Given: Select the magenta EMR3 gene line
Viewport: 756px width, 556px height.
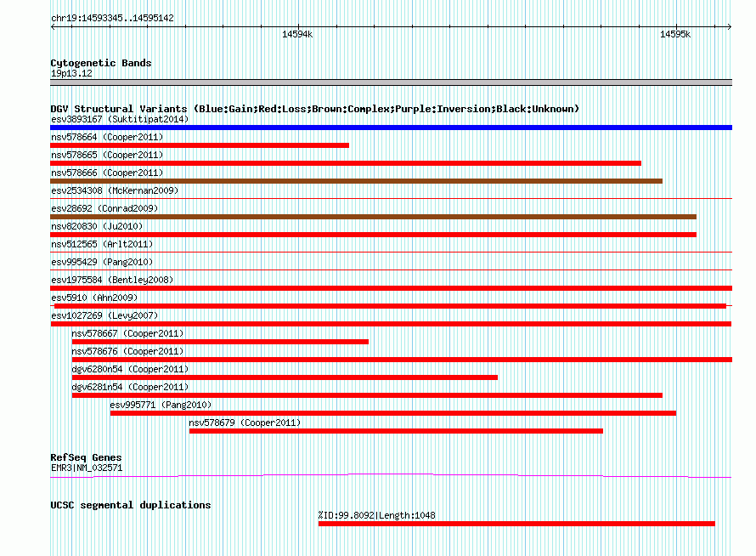Looking at the screenshot, I should pyautogui.click(x=391, y=476).
